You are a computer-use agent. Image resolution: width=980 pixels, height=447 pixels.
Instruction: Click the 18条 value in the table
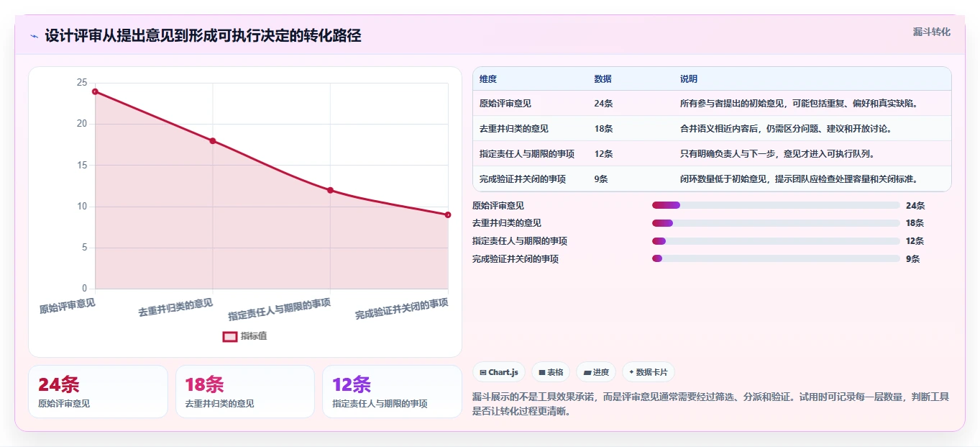coord(604,129)
